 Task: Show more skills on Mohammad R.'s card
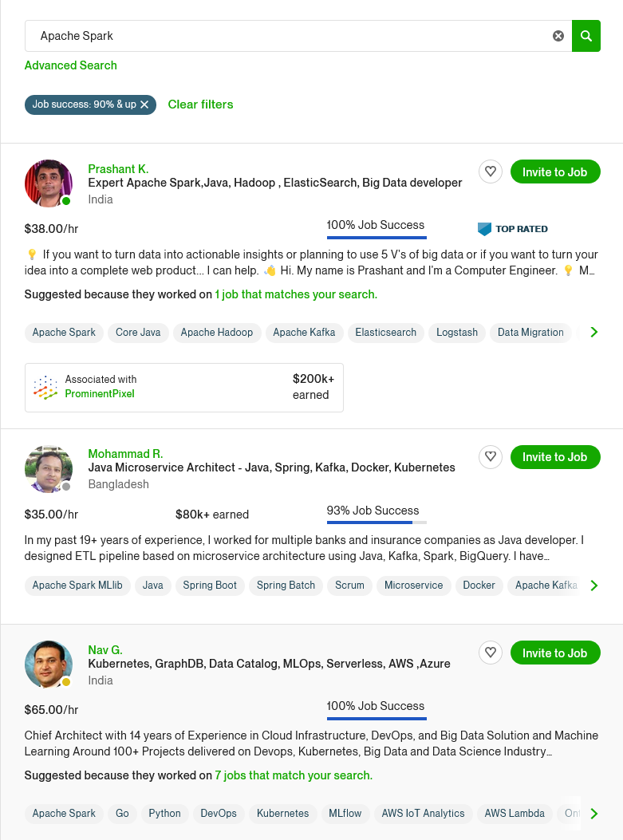(593, 585)
